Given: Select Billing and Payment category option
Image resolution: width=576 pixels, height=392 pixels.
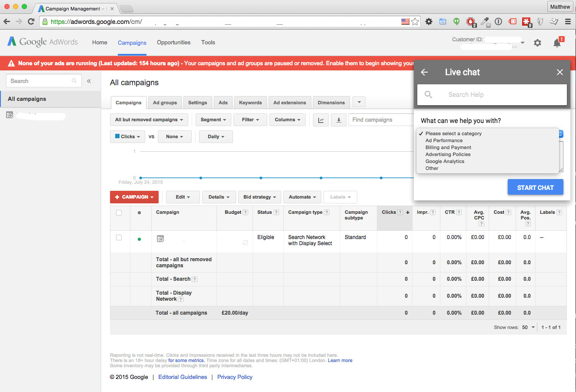Looking at the screenshot, I should pos(448,147).
